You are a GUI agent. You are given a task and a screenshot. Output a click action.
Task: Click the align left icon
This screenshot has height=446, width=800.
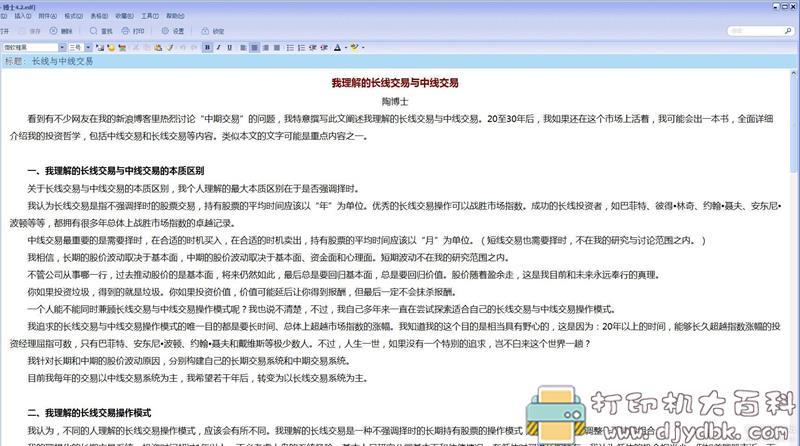pos(243,47)
